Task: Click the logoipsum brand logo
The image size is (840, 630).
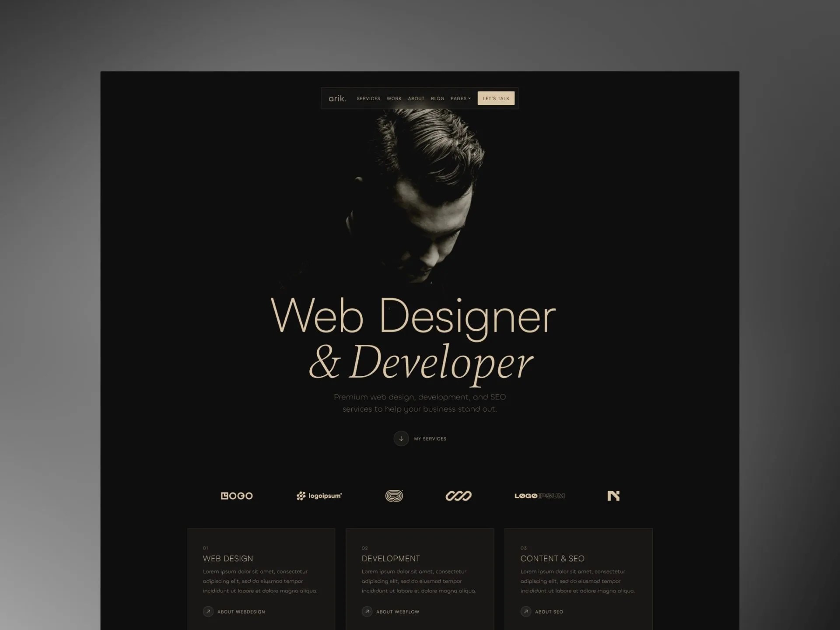Action: (319, 496)
